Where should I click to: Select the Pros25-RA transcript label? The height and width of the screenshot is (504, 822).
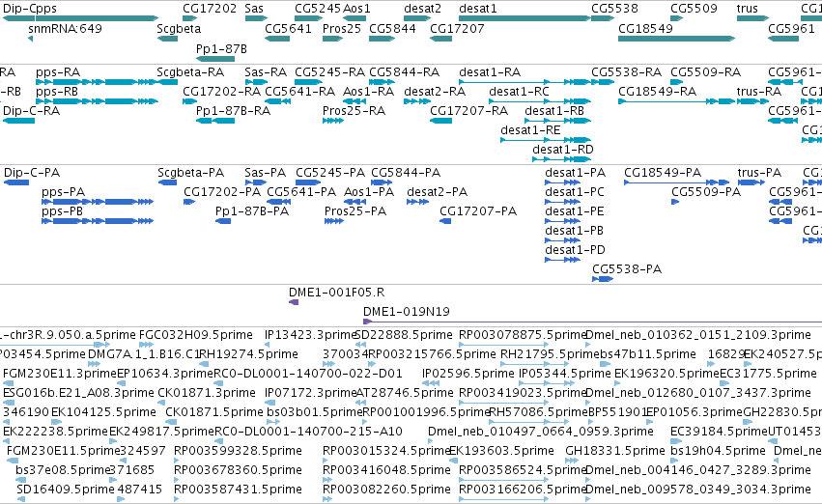click(x=354, y=111)
